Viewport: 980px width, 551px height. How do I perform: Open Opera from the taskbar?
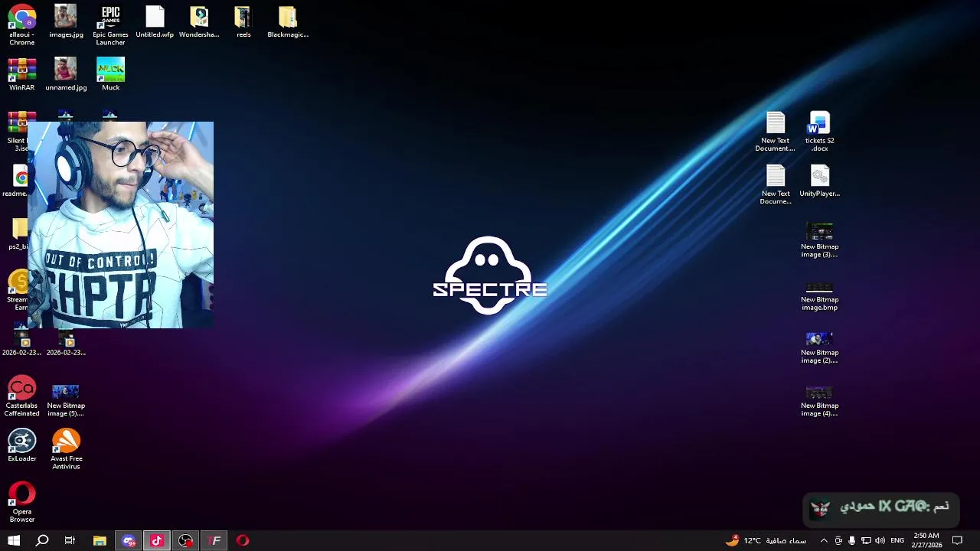(243, 540)
